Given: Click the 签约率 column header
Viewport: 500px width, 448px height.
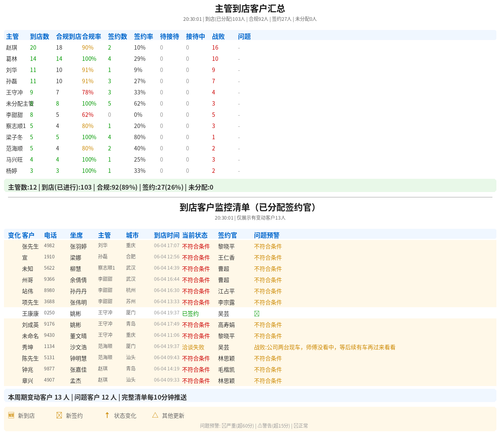Looking at the screenshot, I should point(143,36).
